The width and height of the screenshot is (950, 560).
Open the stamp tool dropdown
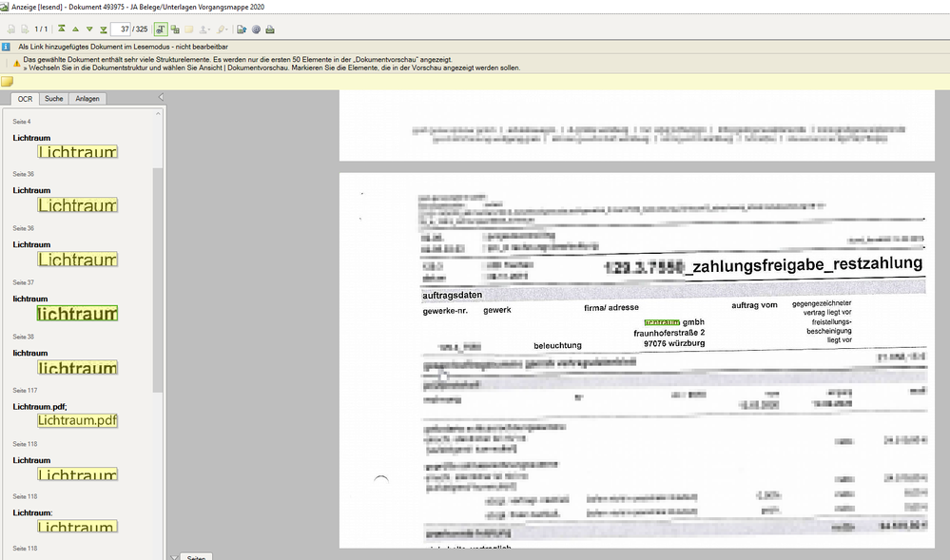point(204,29)
